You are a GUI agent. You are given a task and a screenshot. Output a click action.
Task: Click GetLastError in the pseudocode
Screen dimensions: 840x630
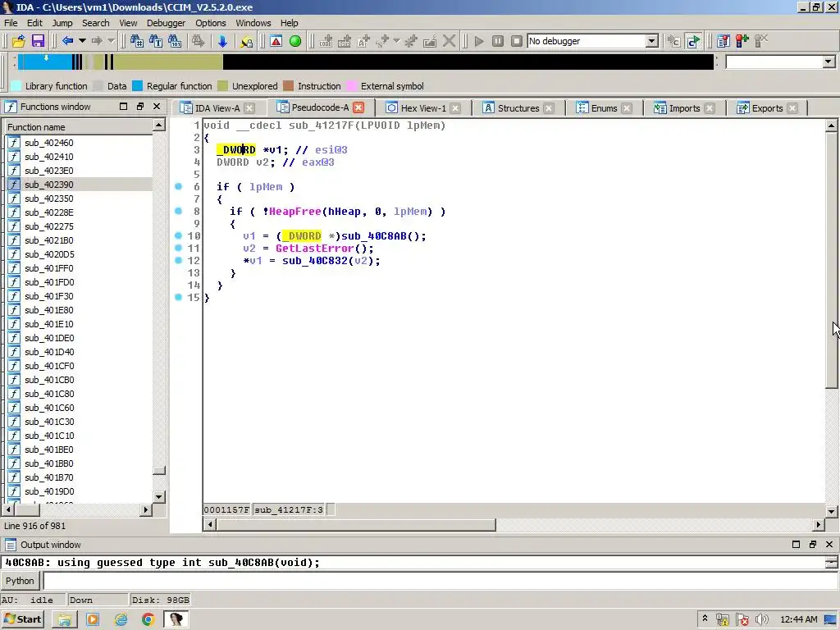pyautogui.click(x=314, y=249)
